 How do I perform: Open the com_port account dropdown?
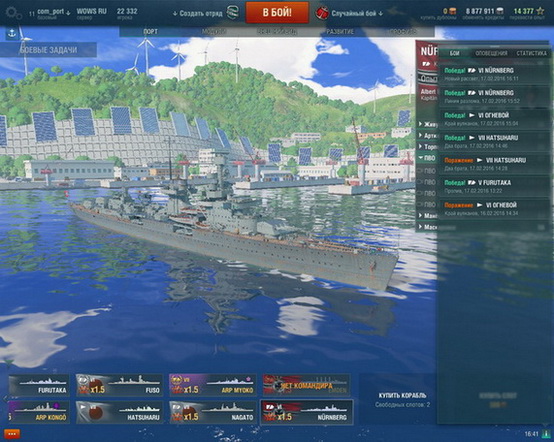point(54,12)
